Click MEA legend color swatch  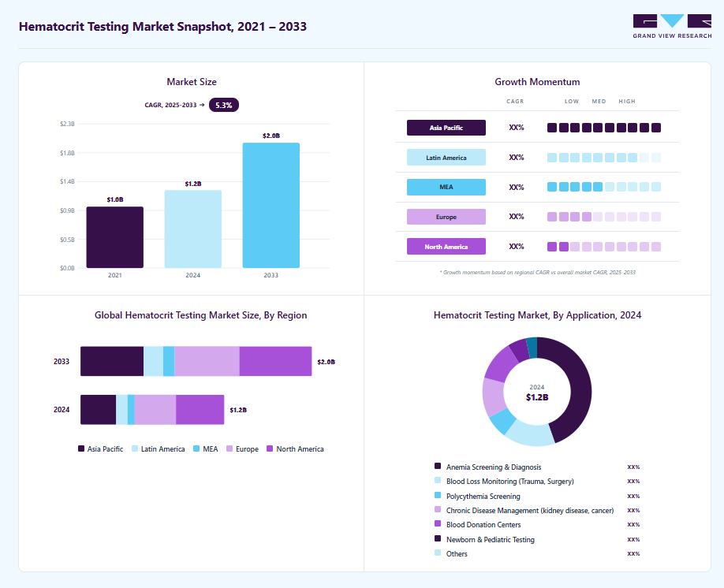196,448
